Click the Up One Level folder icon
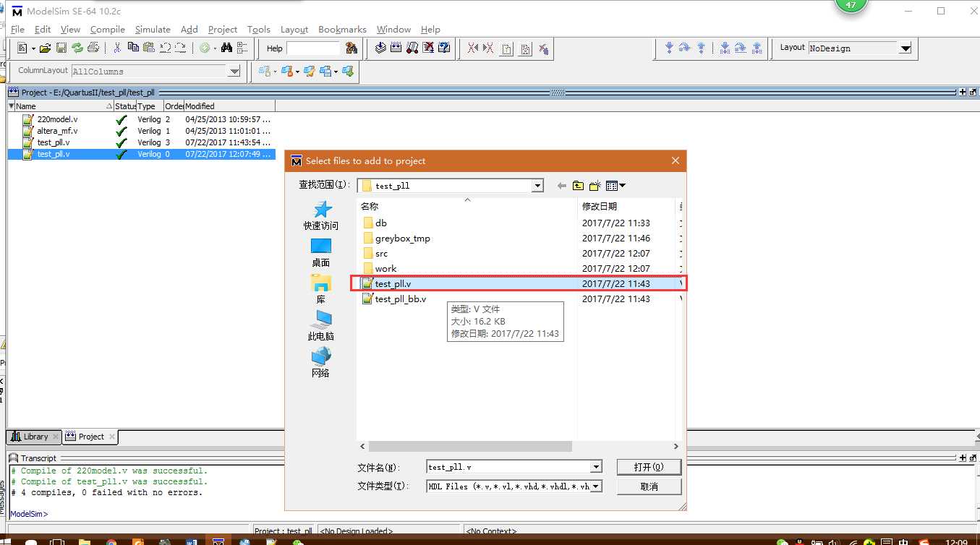The height and width of the screenshot is (545, 980). click(578, 186)
